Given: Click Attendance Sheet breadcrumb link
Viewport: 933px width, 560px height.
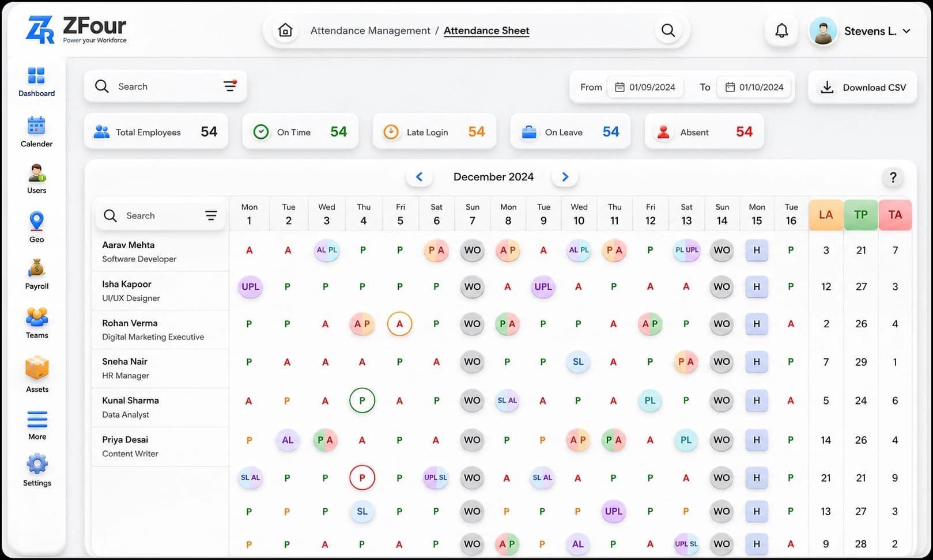Looking at the screenshot, I should [x=486, y=31].
